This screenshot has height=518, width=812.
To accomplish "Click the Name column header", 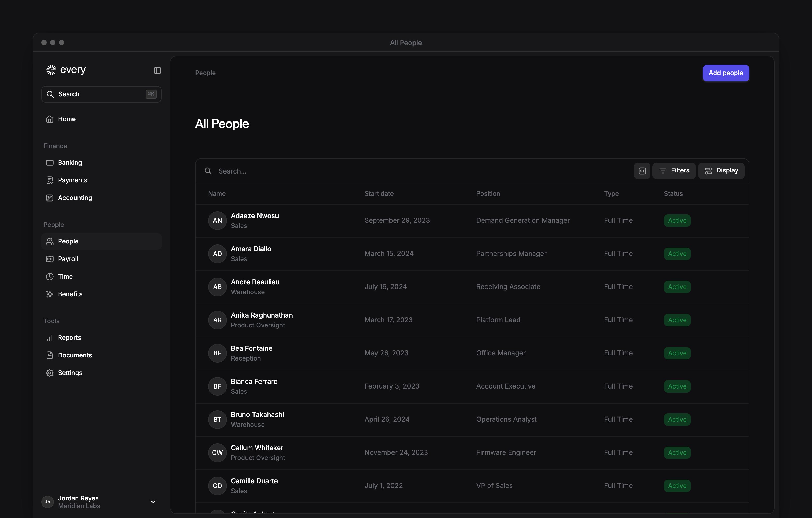I will click(x=217, y=193).
